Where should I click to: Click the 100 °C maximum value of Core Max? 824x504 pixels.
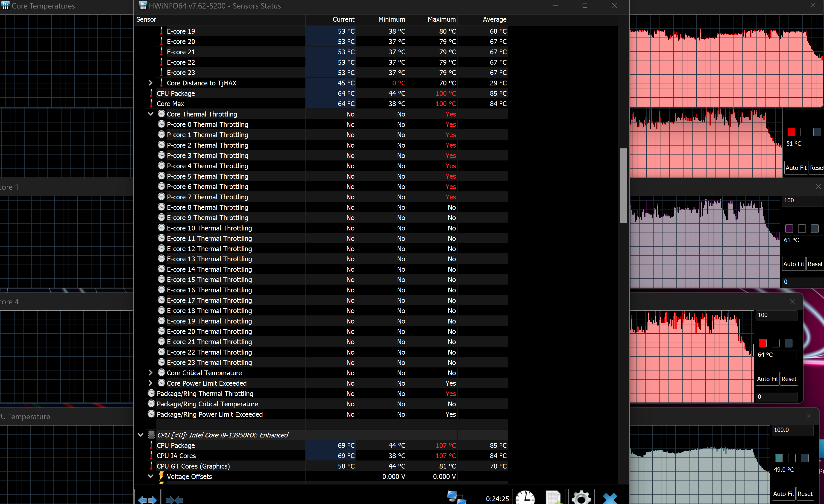click(x=446, y=104)
